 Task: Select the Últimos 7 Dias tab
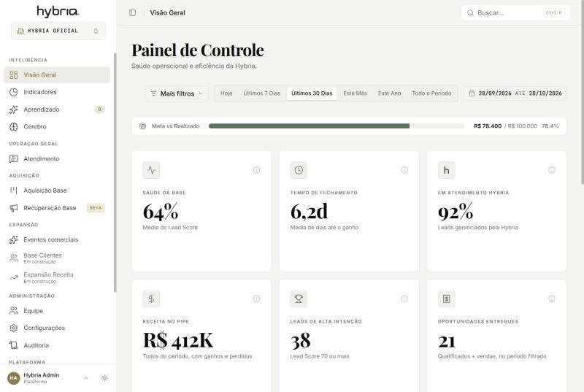click(x=262, y=93)
